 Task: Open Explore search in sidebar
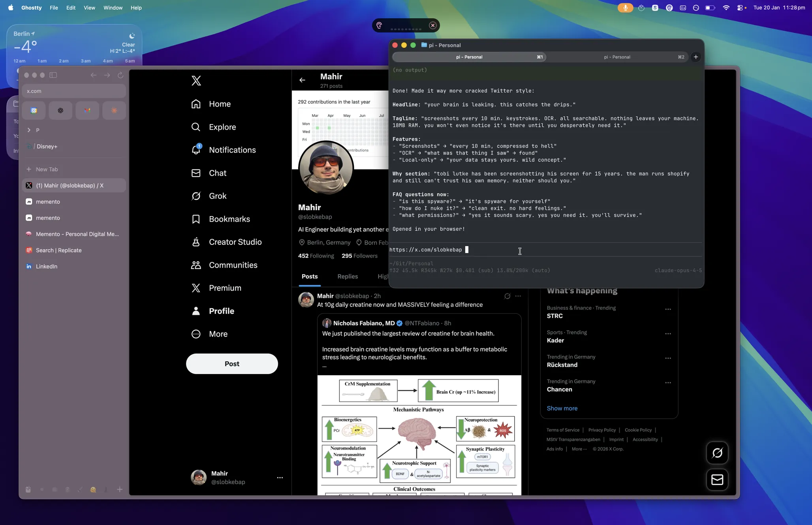[196, 127]
